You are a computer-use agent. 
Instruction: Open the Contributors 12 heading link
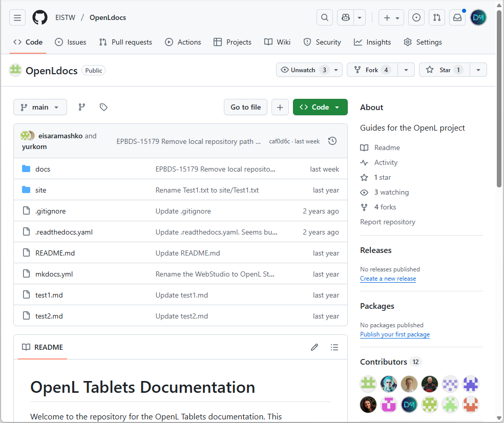coord(390,362)
